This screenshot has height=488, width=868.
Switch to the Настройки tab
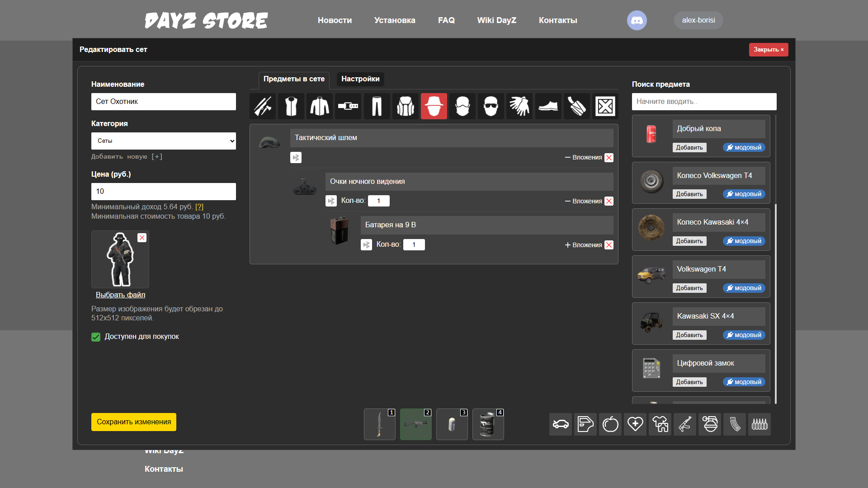click(x=360, y=79)
